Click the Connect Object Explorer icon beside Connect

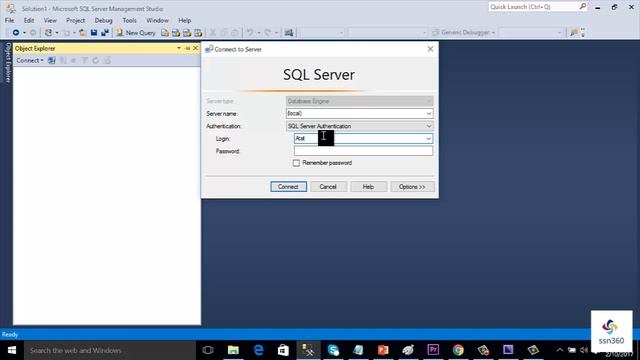click(x=51, y=60)
